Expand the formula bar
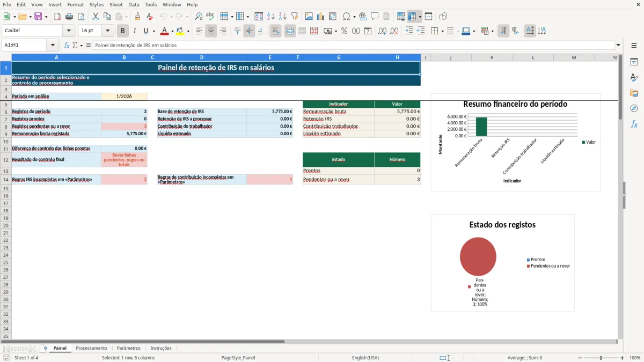 coord(618,46)
